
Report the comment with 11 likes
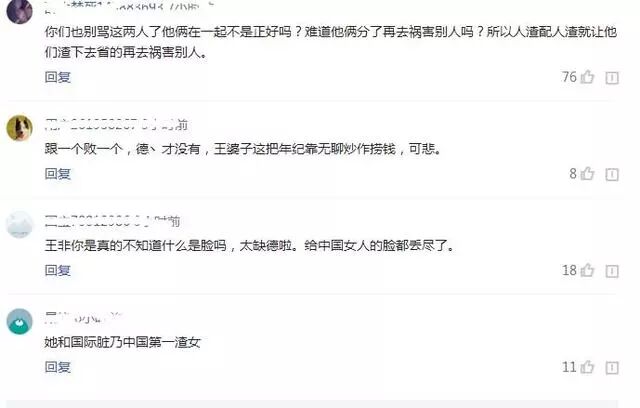(x=612, y=368)
